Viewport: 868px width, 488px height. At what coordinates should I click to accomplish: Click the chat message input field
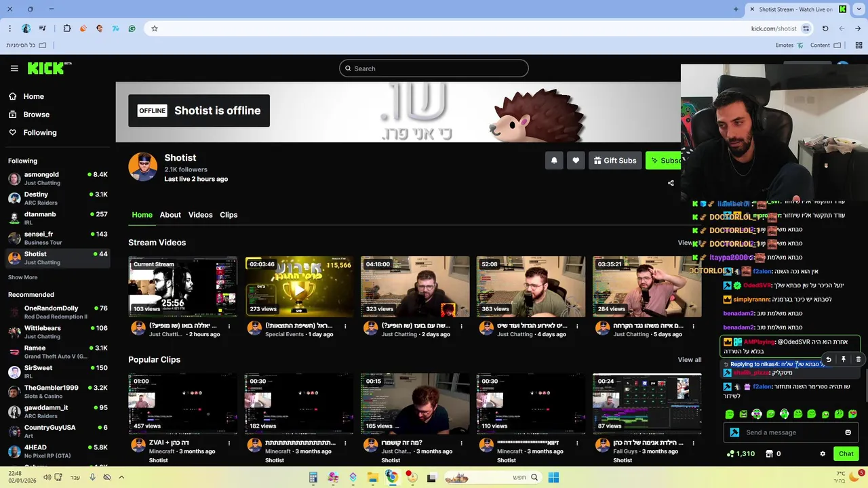point(791,432)
